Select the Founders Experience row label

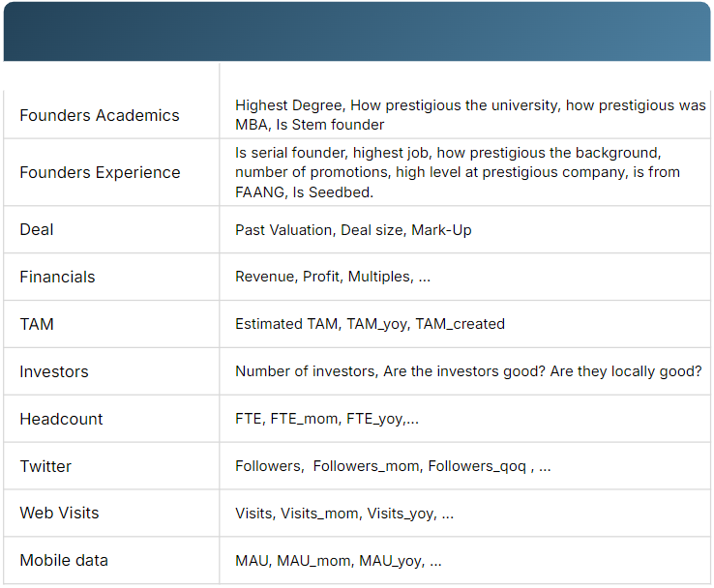point(100,172)
